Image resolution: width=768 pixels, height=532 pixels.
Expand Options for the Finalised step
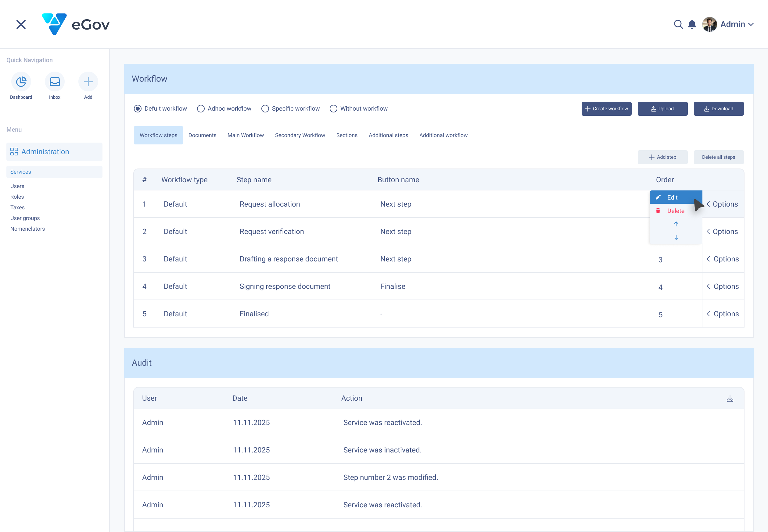(723, 314)
